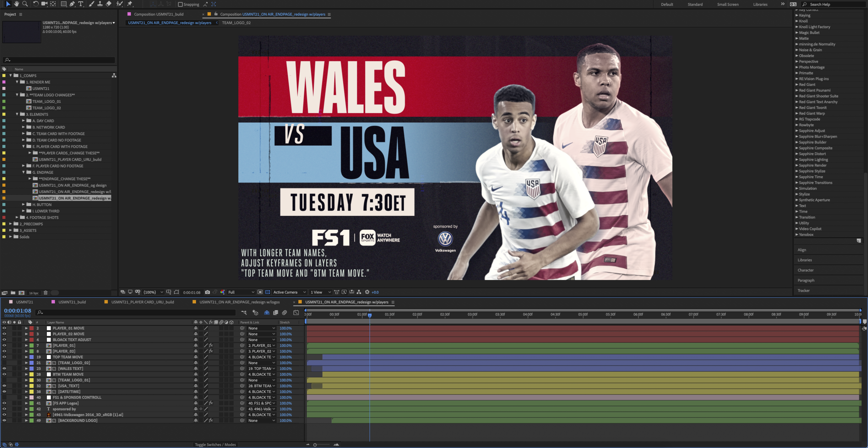Select the Selection arrow tool
This screenshot has width=868, height=448.
[x=8, y=4]
